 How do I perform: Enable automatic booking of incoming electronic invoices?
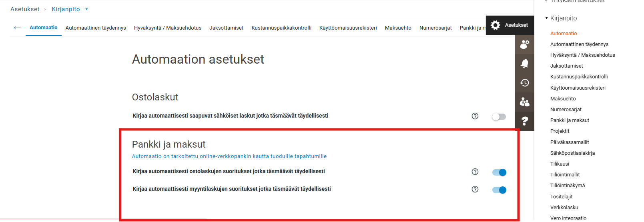pos(499,117)
